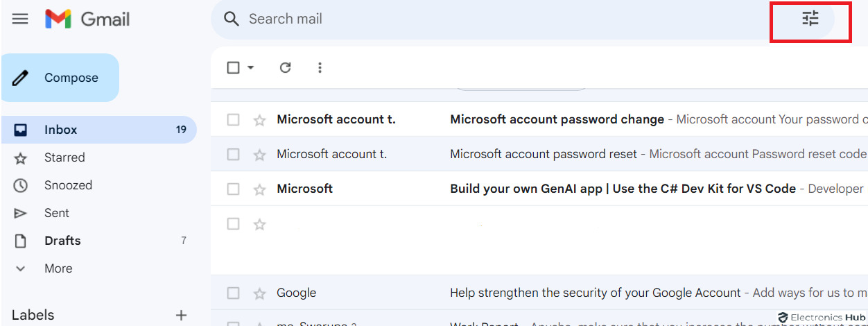Select the Microsoft account password reset email checkbox
Viewport: 868px width, 326px height.
pyautogui.click(x=234, y=154)
